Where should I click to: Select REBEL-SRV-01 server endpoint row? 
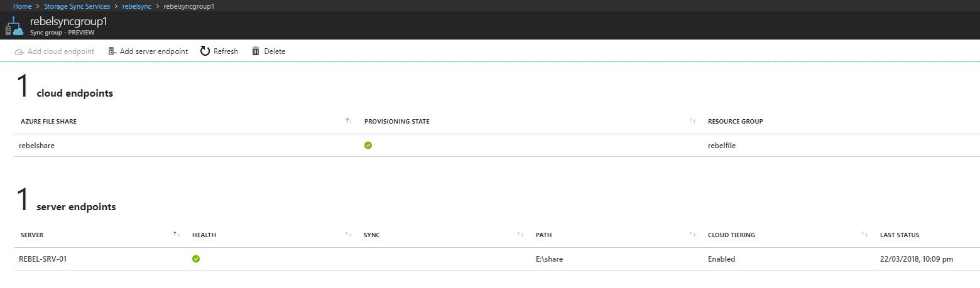[496, 259]
